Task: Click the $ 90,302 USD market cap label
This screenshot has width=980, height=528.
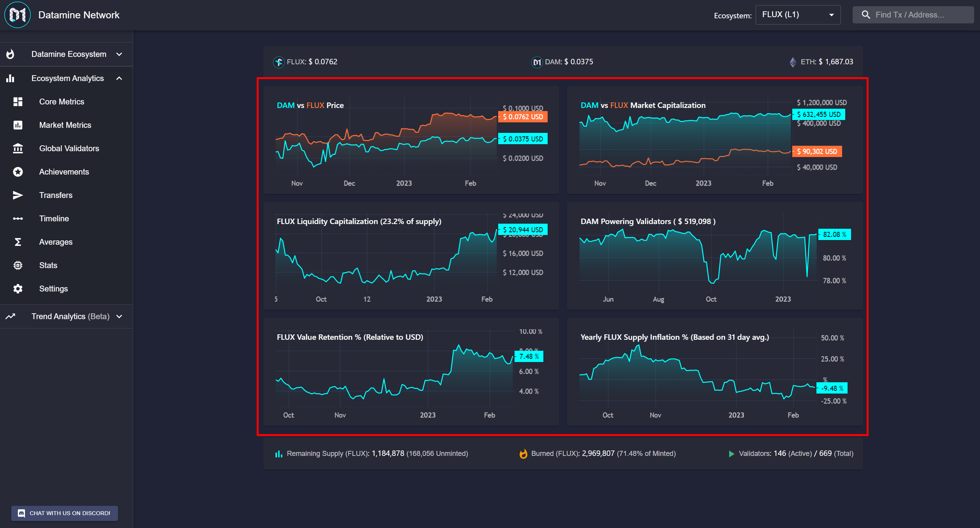Action: click(x=817, y=152)
